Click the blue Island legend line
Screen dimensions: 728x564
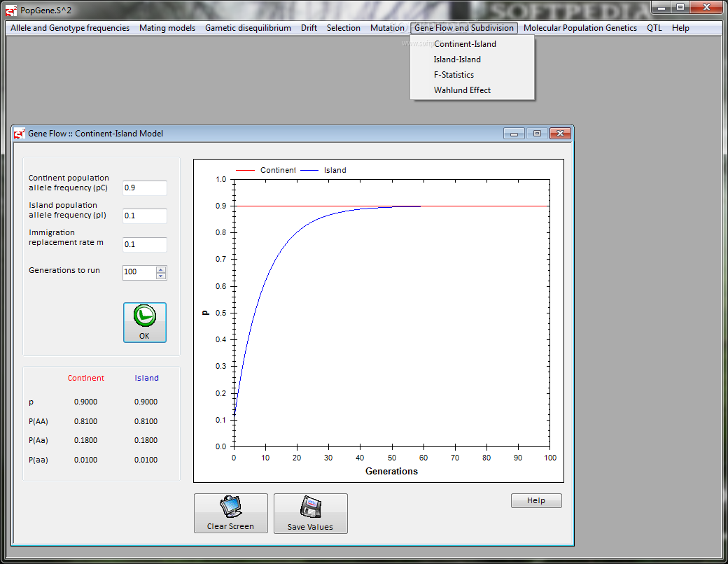click(x=309, y=170)
